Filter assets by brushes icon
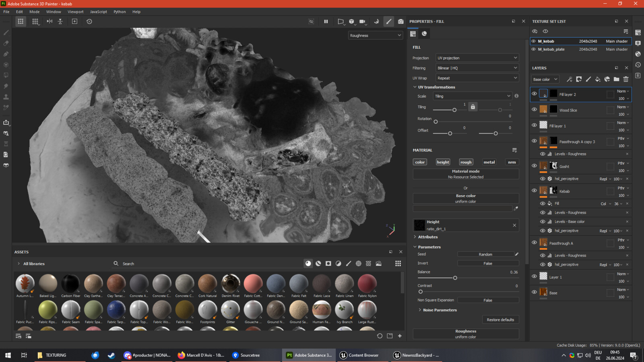644x362 pixels. [x=349, y=263]
